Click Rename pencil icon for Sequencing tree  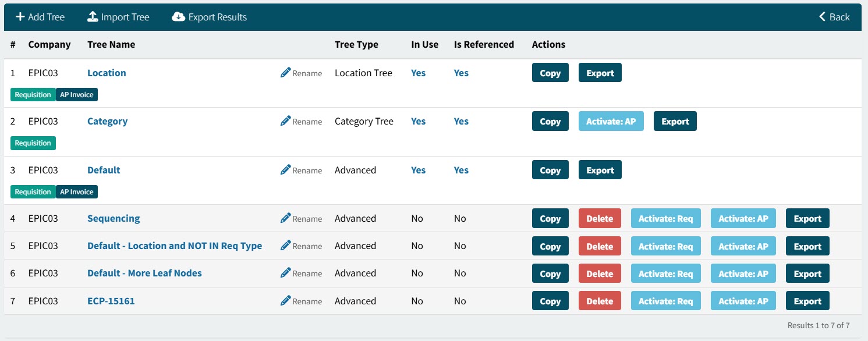(285, 218)
